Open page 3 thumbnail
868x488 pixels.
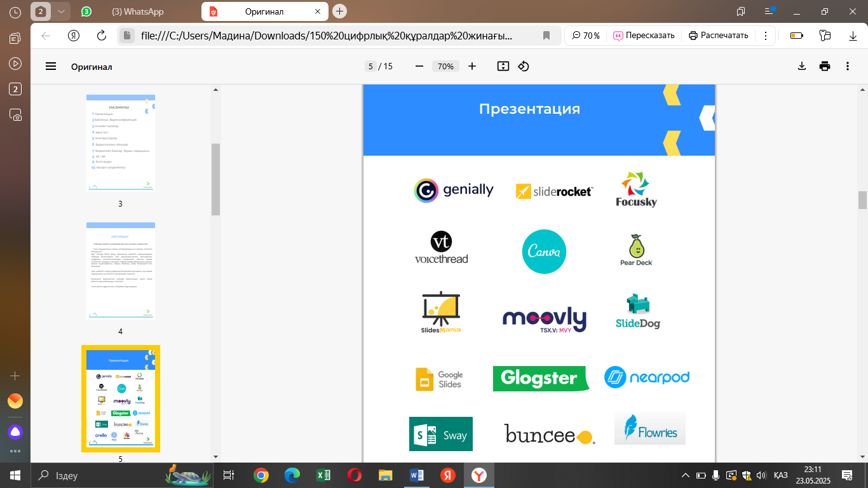click(121, 144)
